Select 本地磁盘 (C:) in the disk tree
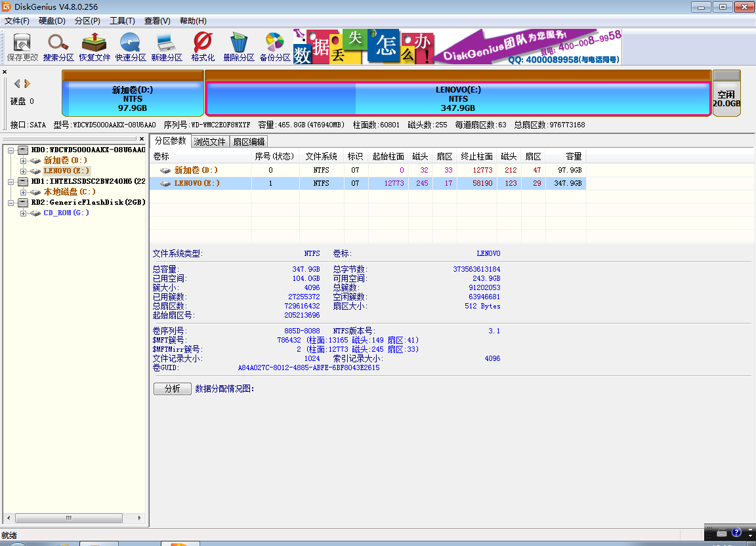This screenshot has width=756, height=546. (70, 192)
